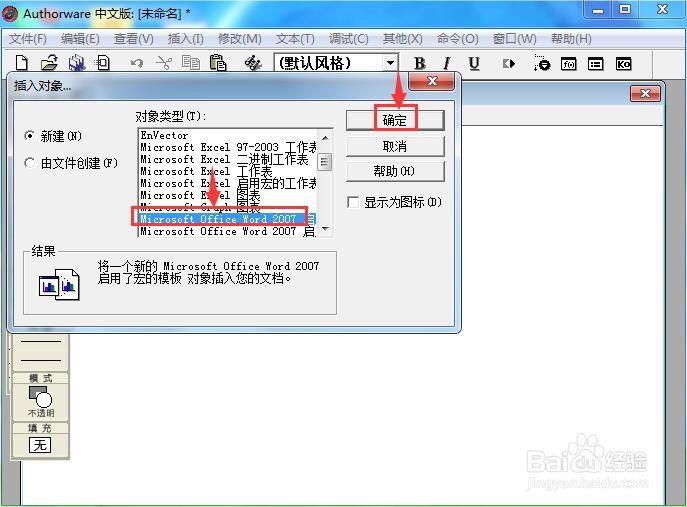Open the 修改(M) menu
This screenshot has width=687, height=507.
pos(240,39)
